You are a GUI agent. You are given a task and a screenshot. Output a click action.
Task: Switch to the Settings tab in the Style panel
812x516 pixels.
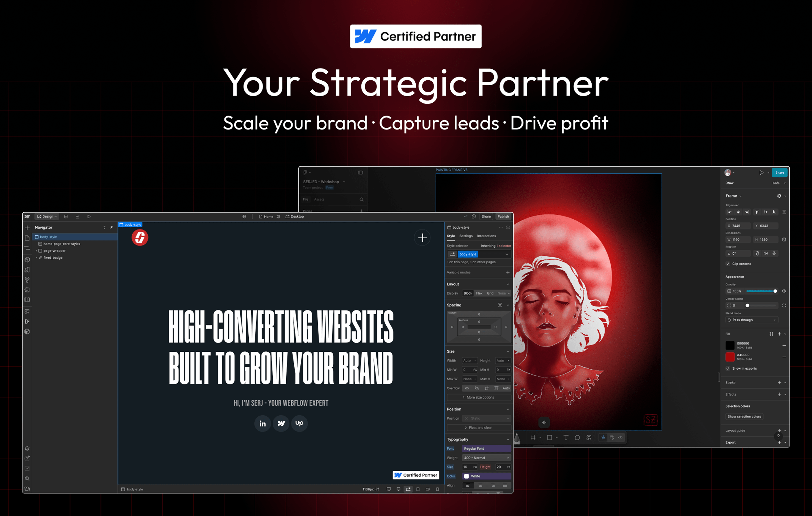[x=466, y=236]
